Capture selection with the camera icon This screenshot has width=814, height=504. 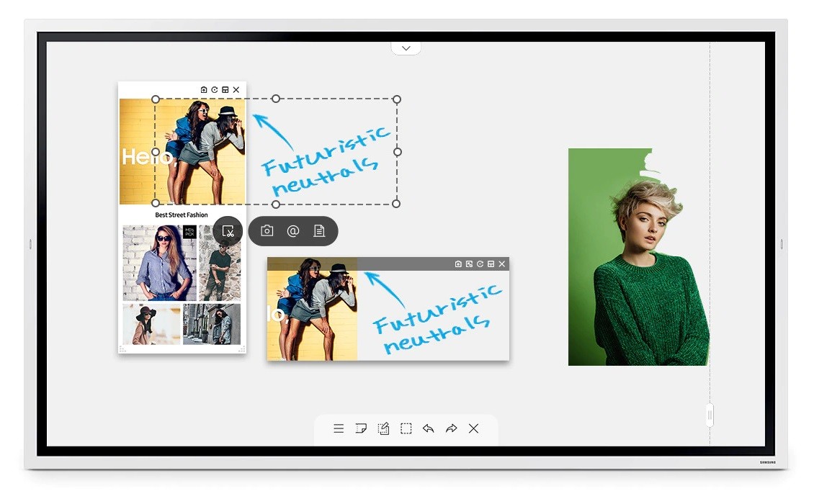pos(267,231)
